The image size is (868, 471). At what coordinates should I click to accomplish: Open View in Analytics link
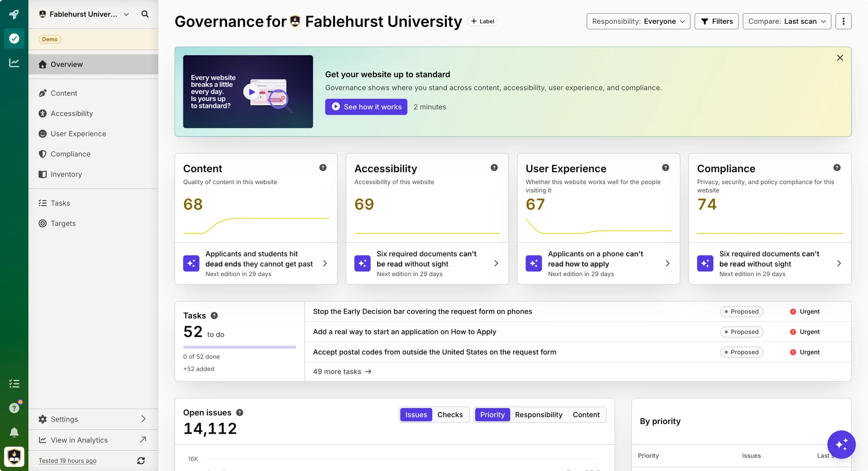(x=93, y=440)
